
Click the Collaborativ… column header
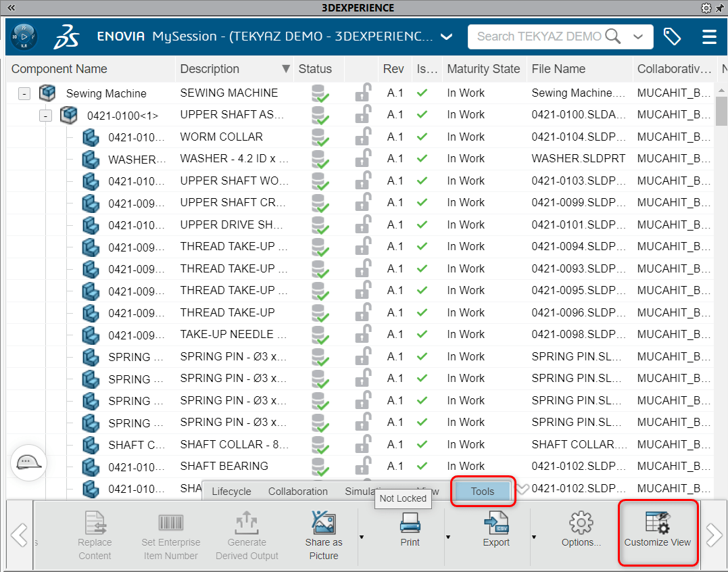pyautogui.click(x=674, y=69)
